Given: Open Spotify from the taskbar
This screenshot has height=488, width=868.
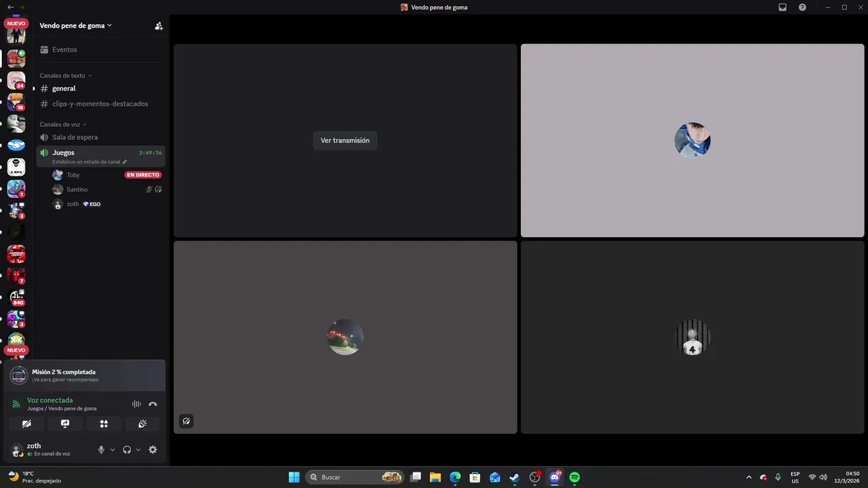Looking at the screenshot, I should click(x=575, y=477).
